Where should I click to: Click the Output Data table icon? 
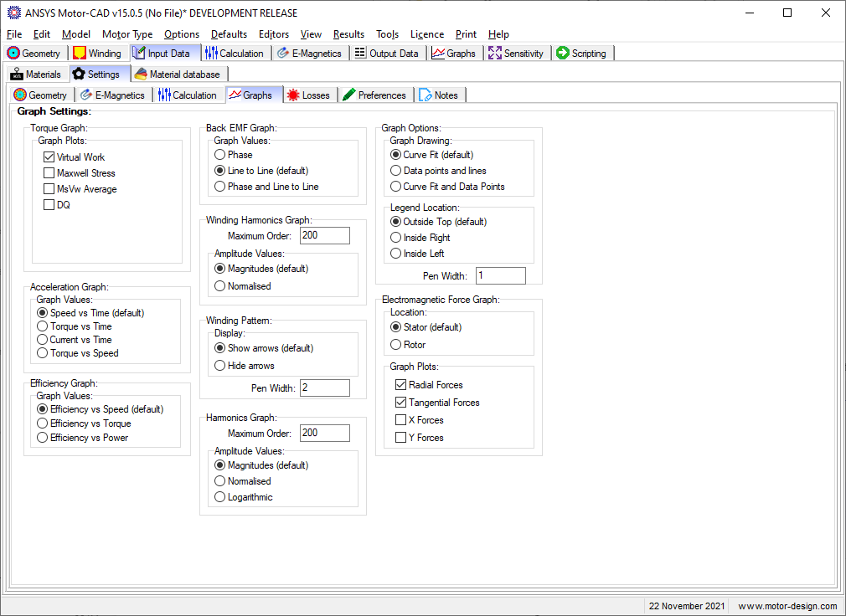tap(360, 53)
